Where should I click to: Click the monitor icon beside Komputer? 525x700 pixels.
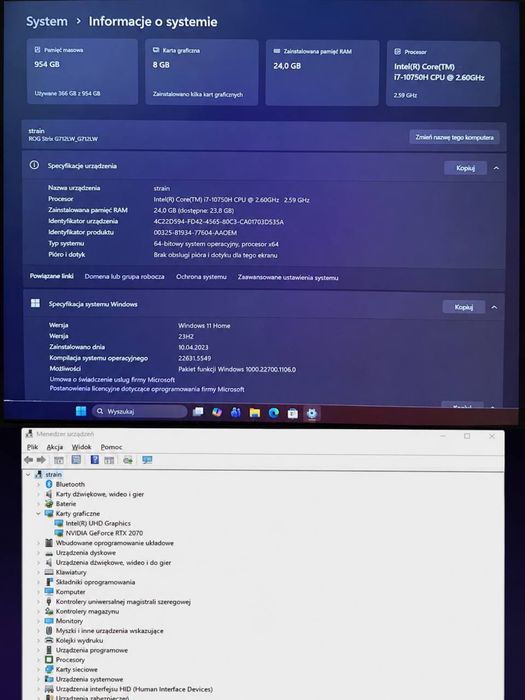pos(49,592)
